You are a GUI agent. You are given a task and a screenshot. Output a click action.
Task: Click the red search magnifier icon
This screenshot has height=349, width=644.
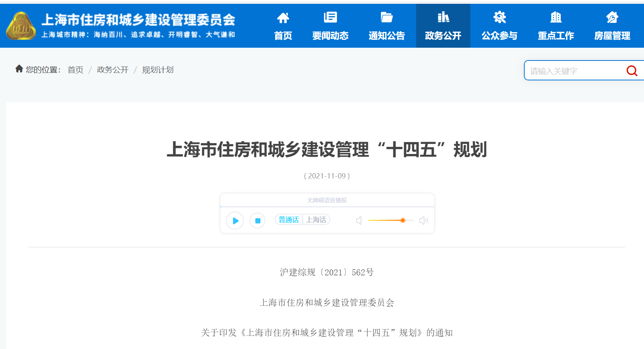(x=632, y=71)
